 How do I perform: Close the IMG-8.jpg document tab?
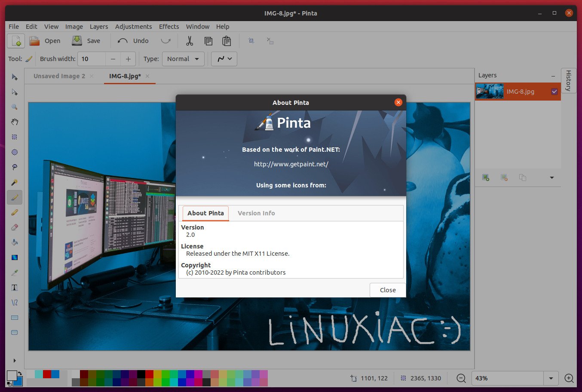(147, 76)
